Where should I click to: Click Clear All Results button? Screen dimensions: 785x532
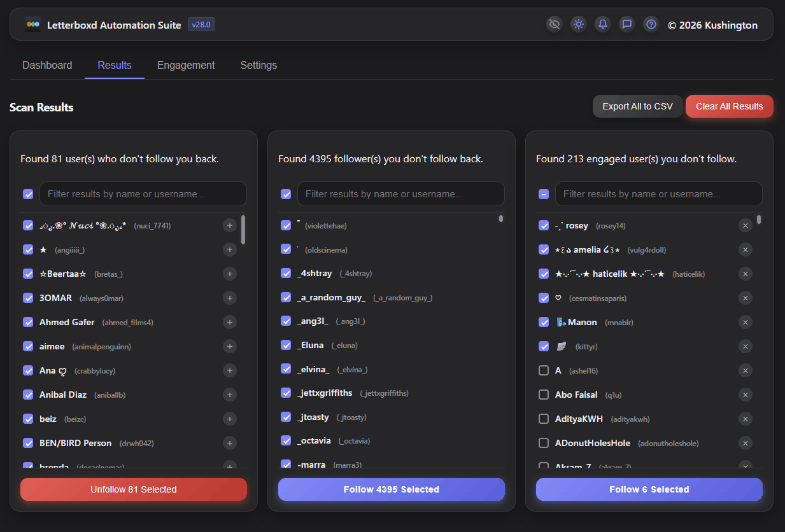(729, 106)
